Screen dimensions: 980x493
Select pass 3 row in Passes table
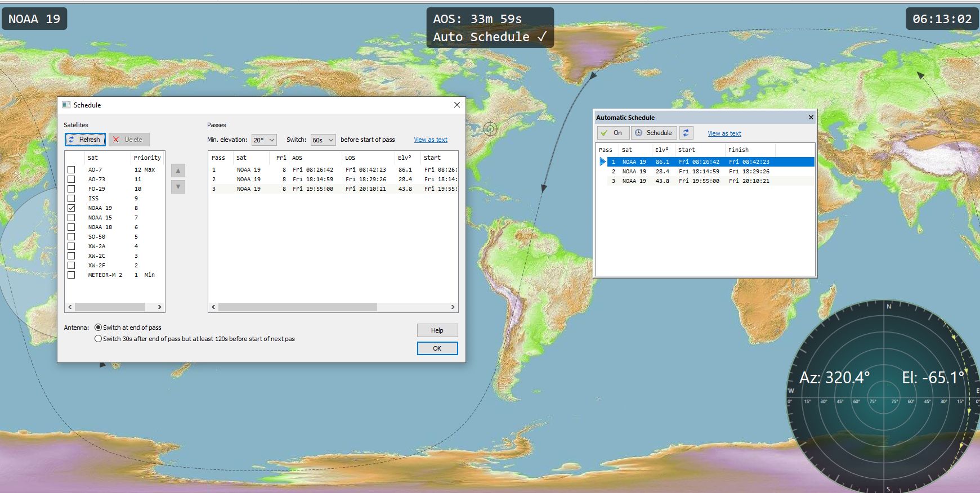coord(332,189)
